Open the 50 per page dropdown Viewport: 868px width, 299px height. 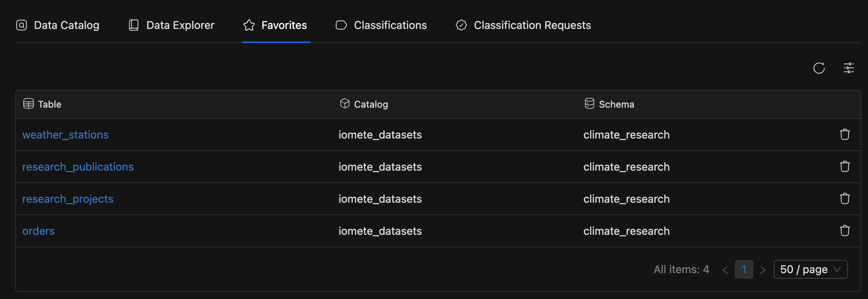click(811, 269)
